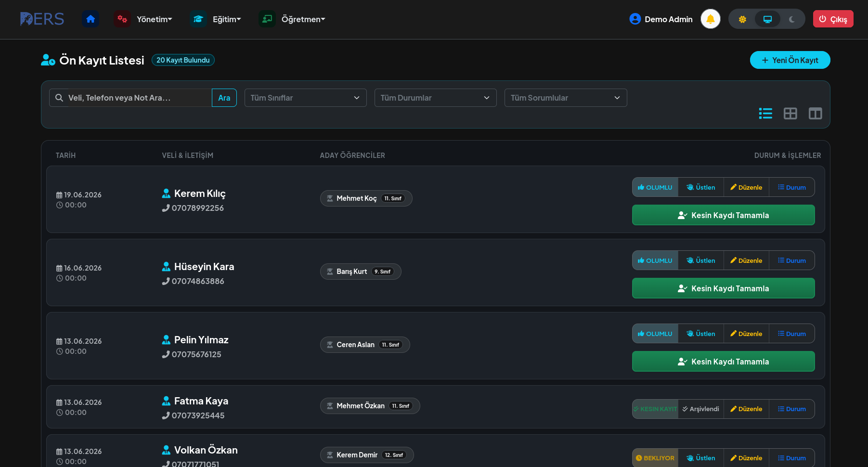The width and height of the screenshot is (868, 467).
Task: Edit Kerem Kılıç record with Düzenle
Action: click(746, 187)
